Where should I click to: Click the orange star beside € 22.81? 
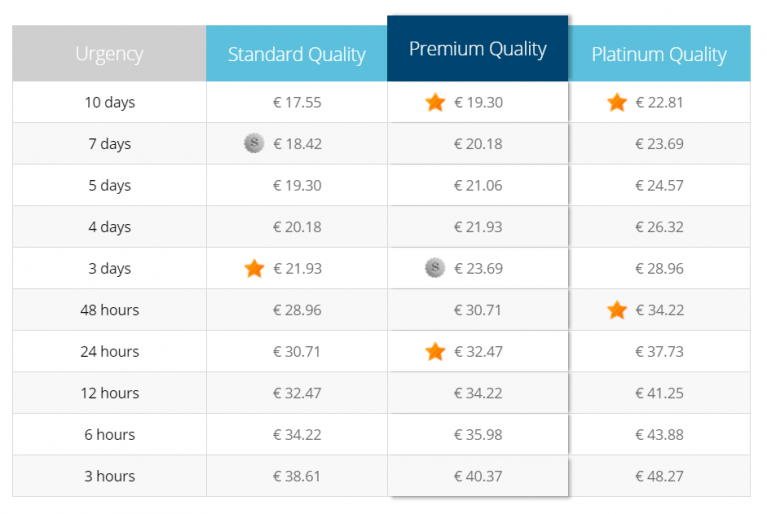point(617,102)
